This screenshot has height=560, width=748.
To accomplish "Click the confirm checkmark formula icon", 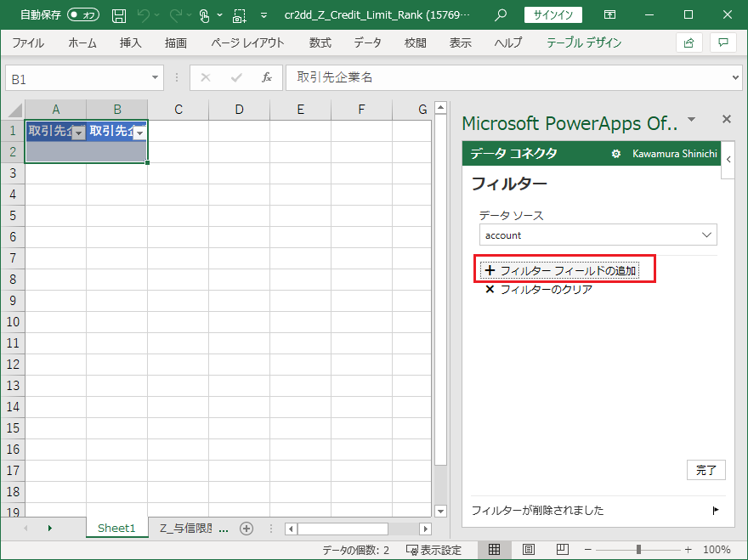I will coord(236,77).
